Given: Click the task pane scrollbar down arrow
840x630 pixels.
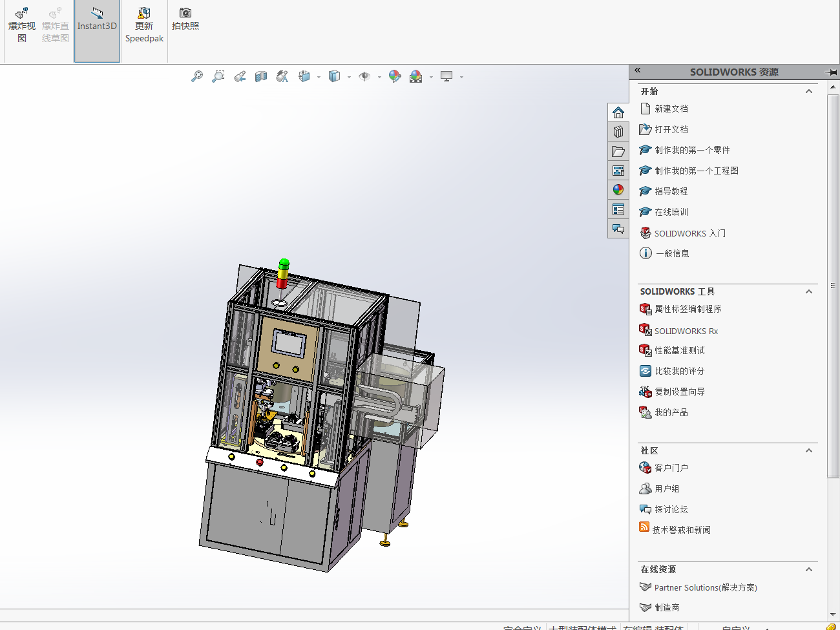Looking at the screenshot, I should pyautogui.click(x=833, y=614).
